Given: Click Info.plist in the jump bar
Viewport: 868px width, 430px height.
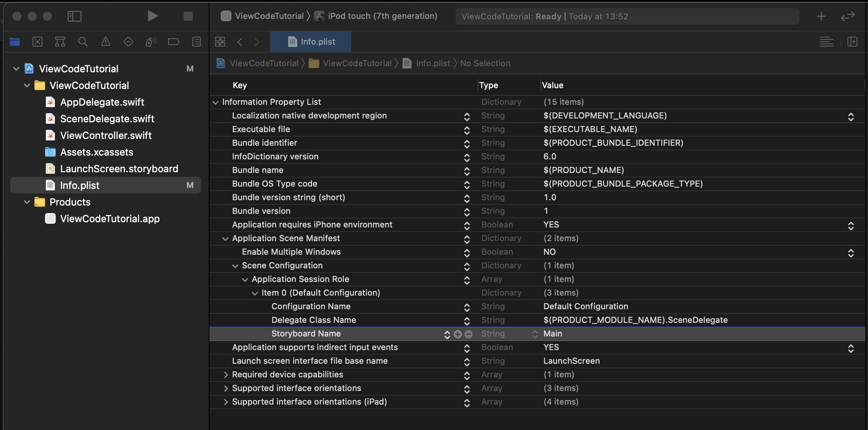Looking at the screenshot, I should (x=426, y=63).
